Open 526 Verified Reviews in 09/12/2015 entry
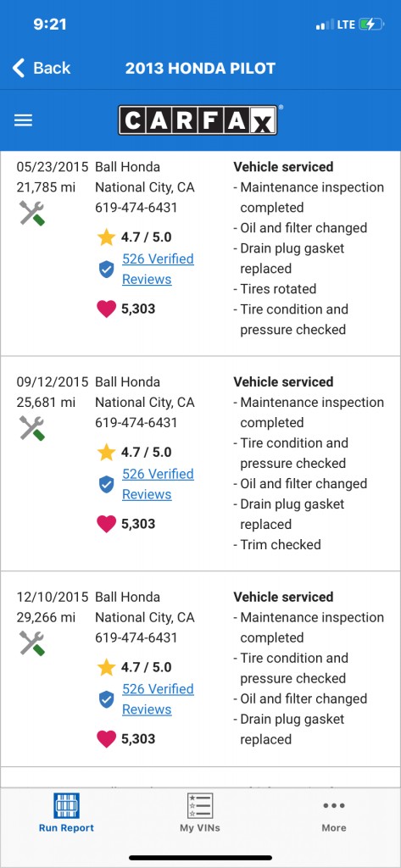This screenshot has width=401, height=868. coord(158,484)
